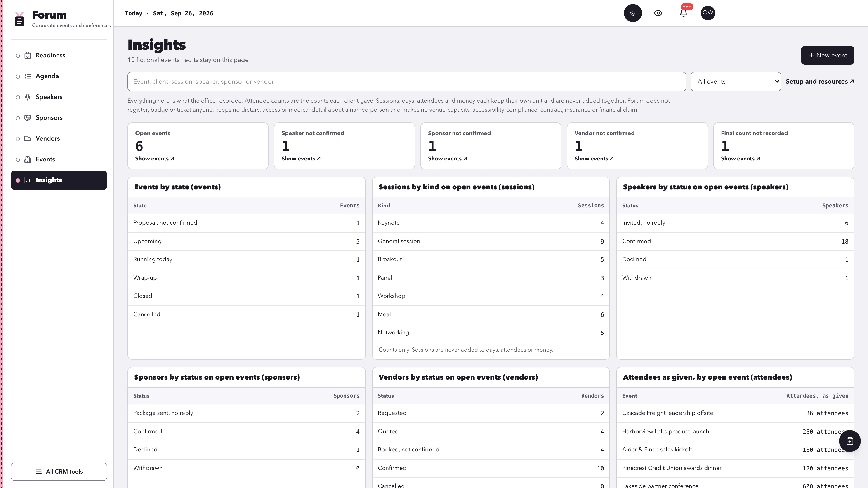Image resolution: width=868 pixels, height=488 pixels.
Task: Click 'Events by state (events)' heading
Action: click(x=178, y=187)
